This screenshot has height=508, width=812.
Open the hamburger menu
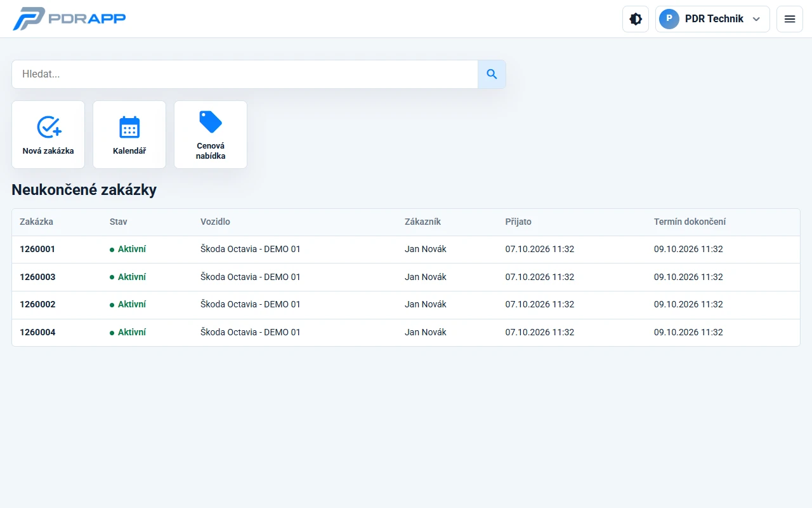point(790,19)
